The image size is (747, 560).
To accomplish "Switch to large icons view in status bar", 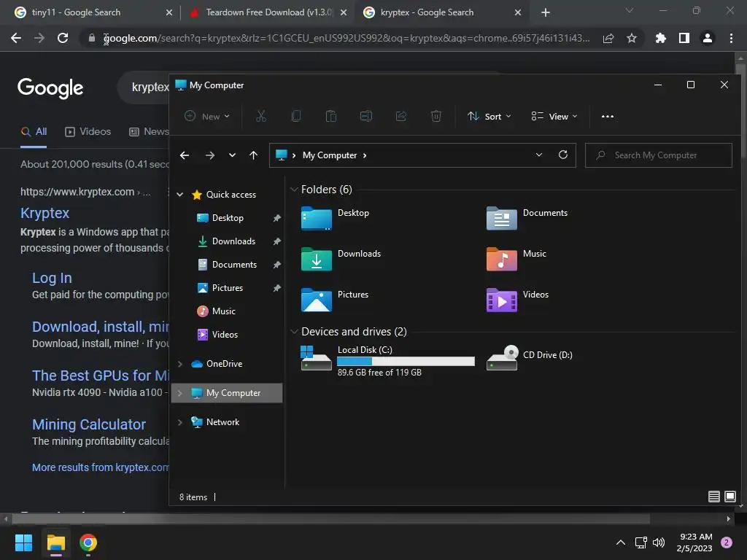I will (x=729, y=497).
